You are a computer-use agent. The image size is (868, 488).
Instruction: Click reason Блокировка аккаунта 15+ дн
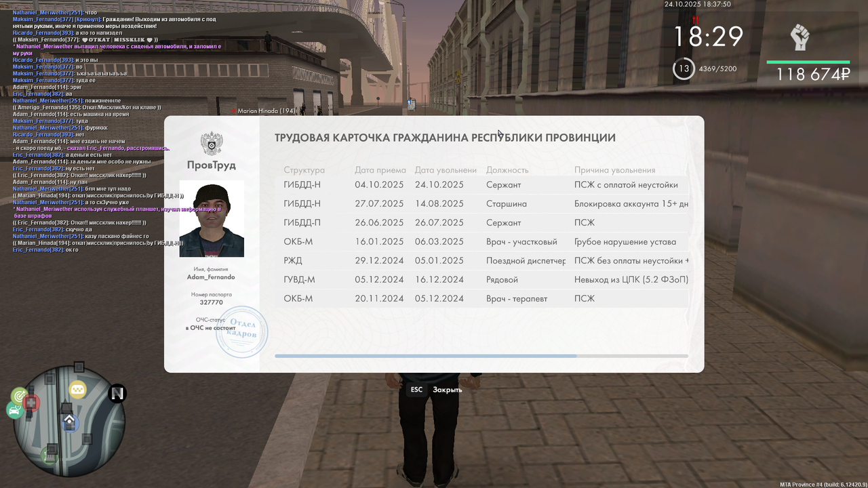tap(631, 203)
